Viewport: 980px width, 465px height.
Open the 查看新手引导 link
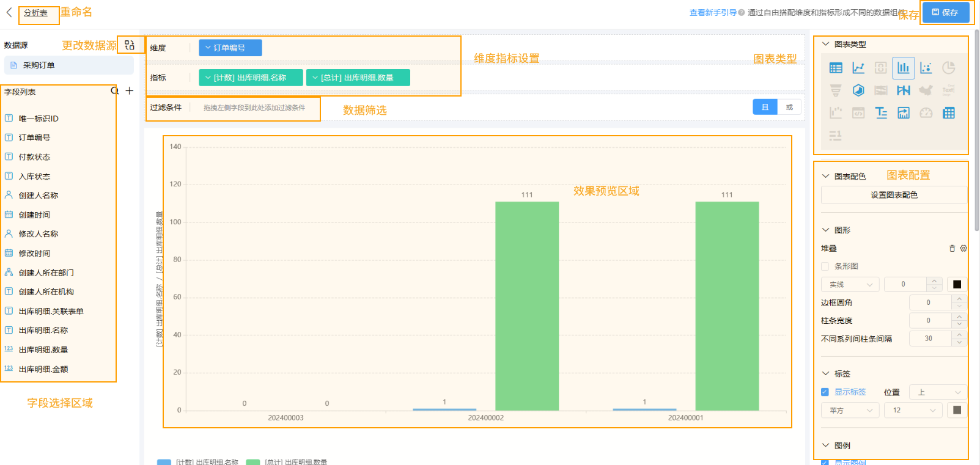[712, 12]
